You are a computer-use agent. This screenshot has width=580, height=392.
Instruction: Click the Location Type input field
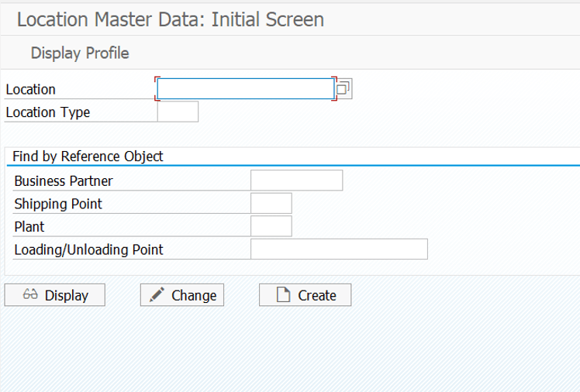tap(178, 112)
